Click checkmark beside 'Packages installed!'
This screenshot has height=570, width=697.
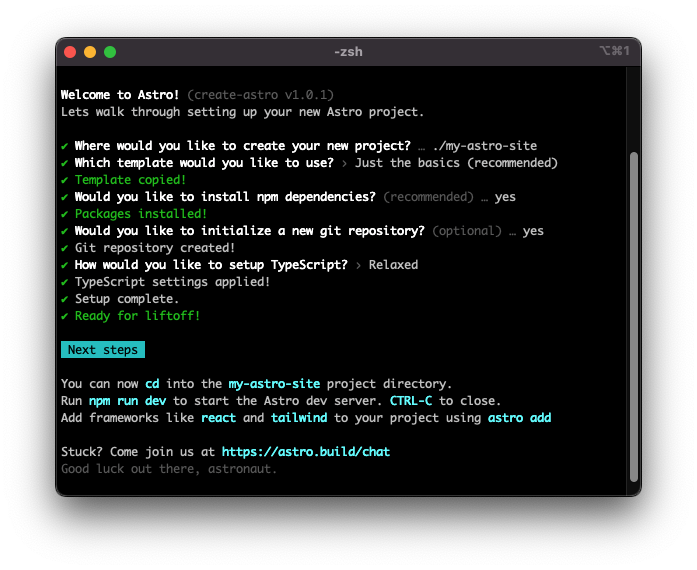[x=65, y=214]
